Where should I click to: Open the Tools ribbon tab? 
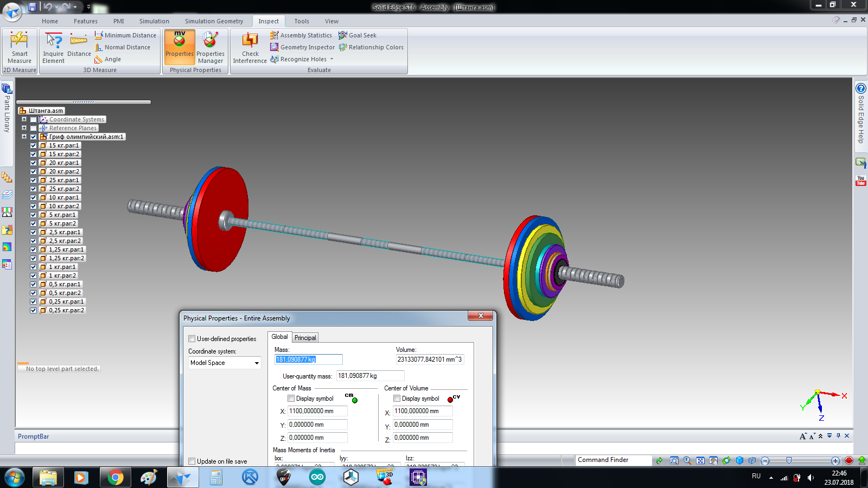tap(302, 21)
